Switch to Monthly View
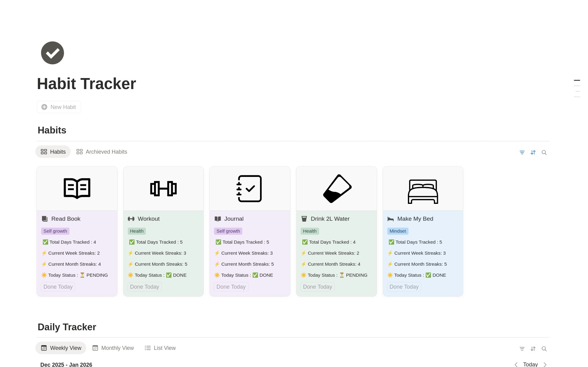 113,348
